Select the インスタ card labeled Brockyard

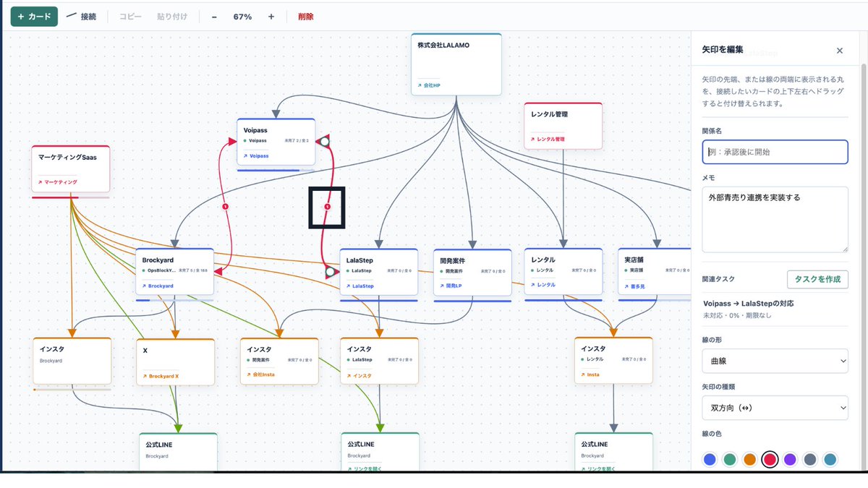pos(72,361)
